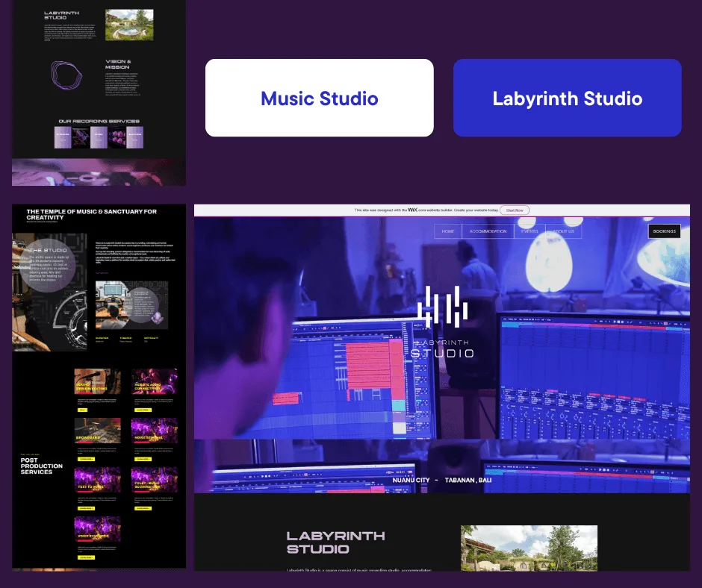Image resolution: width=702 pixels, height=588 pixels.
Task: Click Start Now in the Wix banner
Action: click(515, 210)
